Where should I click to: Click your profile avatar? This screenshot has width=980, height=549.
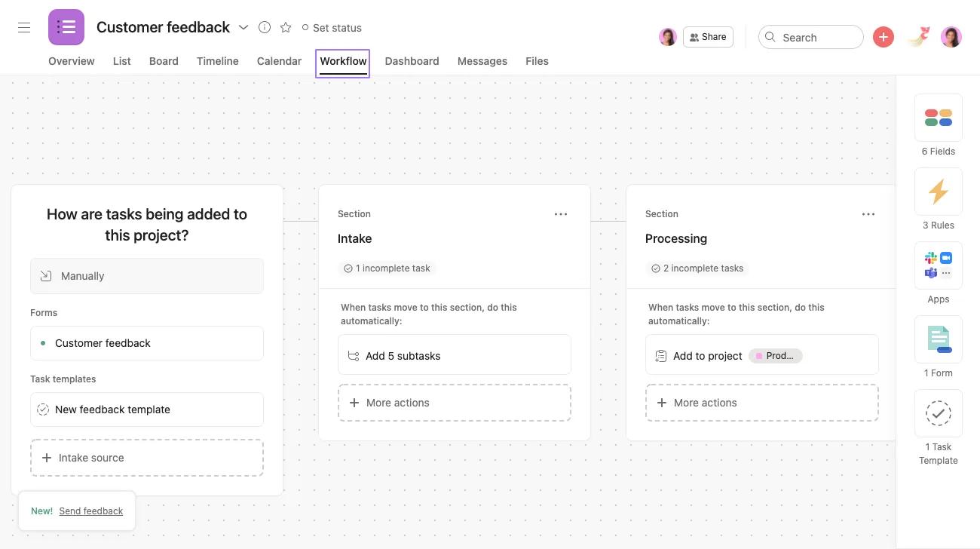pos(951,36)
